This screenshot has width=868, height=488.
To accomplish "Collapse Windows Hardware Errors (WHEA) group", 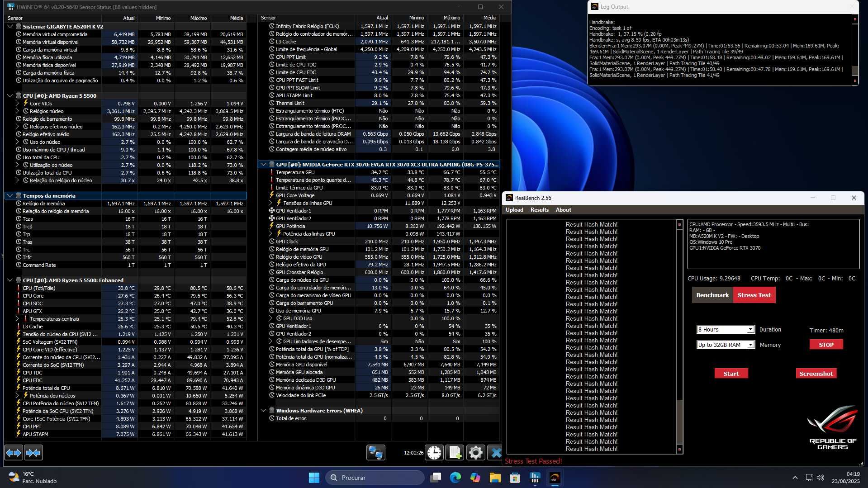I will point(263,411).
